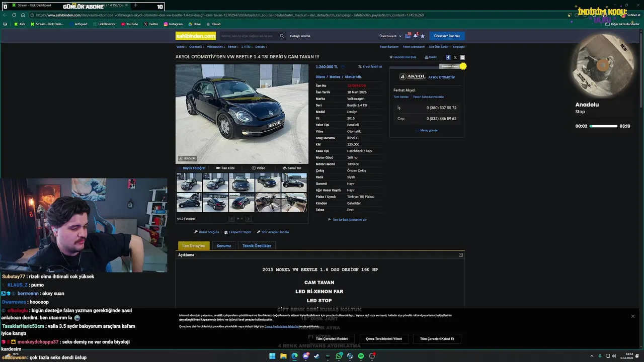Open the Kick bookmark
Screen dimensions: 644x362
tap(20, 24)
